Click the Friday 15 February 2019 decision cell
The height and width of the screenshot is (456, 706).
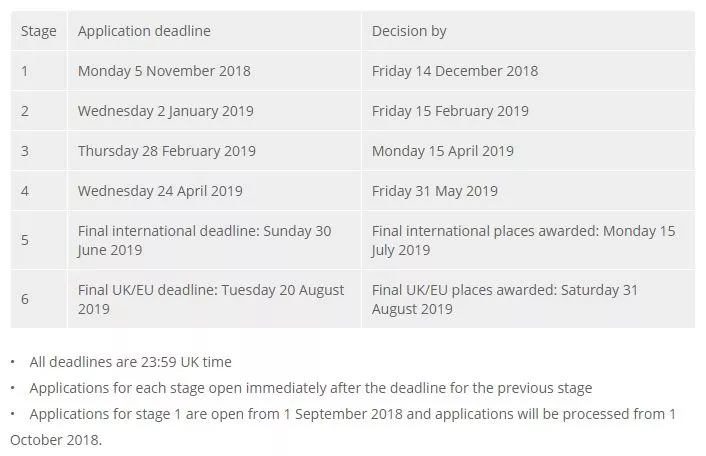click(x=450, y=111)
